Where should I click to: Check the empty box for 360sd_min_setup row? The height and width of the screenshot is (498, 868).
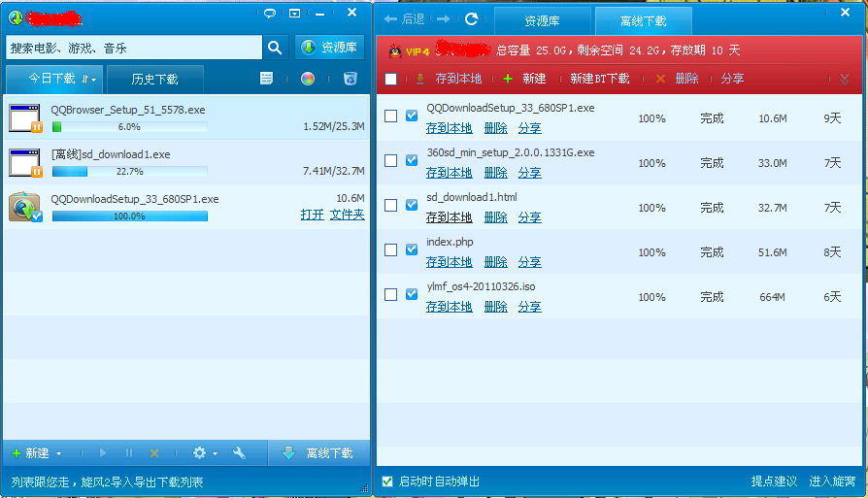point(391,160)
